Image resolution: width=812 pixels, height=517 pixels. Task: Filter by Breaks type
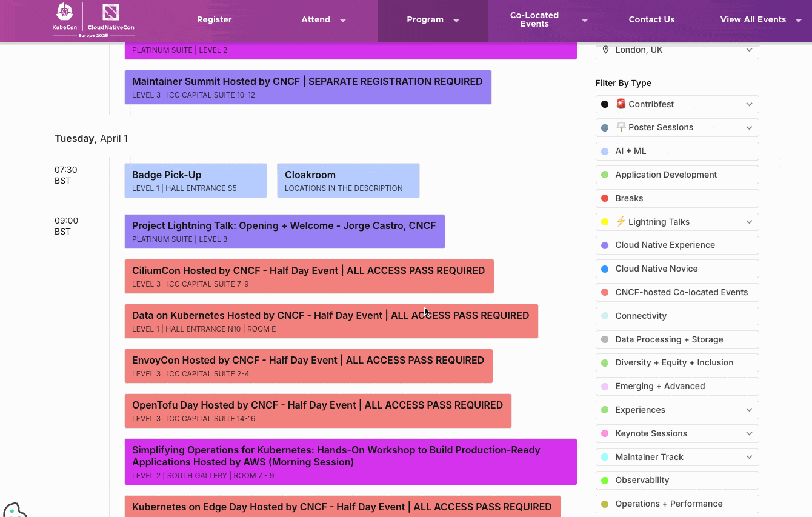(677, 198)
